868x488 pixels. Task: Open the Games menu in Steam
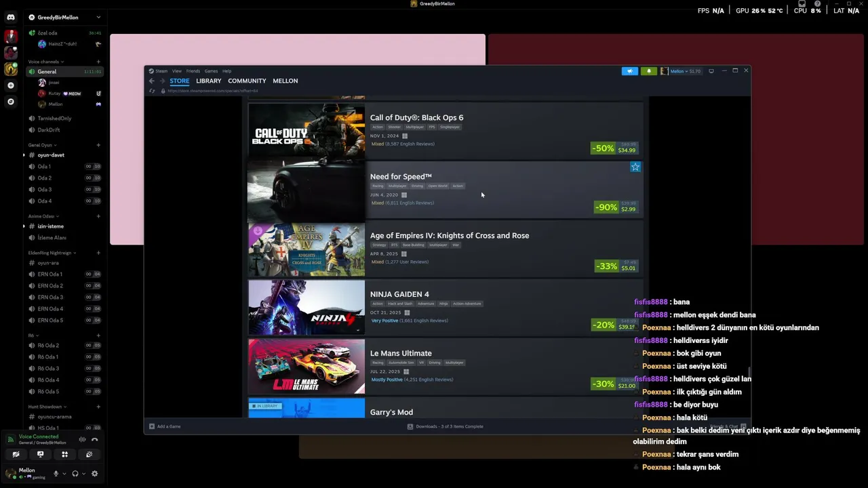click(212, 71)
